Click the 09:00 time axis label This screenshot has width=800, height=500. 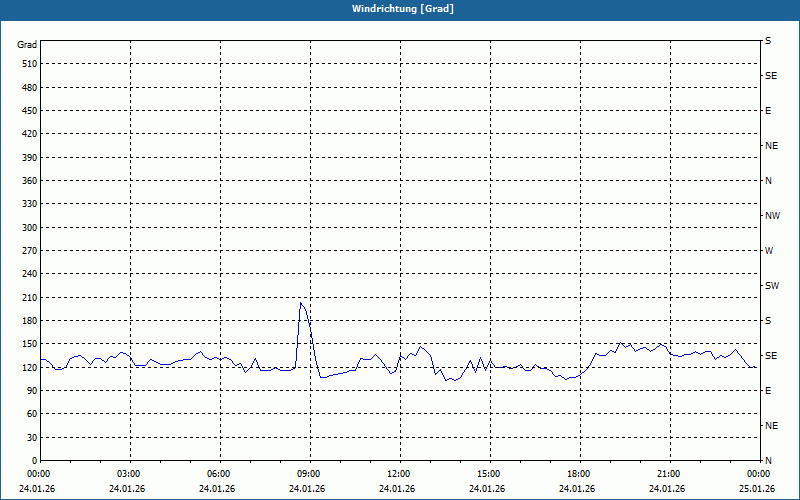pos(309,474)
